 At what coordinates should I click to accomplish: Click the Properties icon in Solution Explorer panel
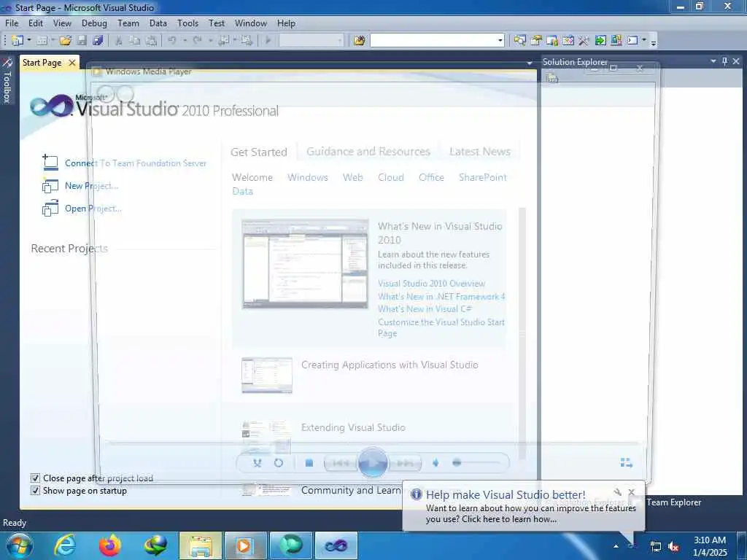click(552, 77)
